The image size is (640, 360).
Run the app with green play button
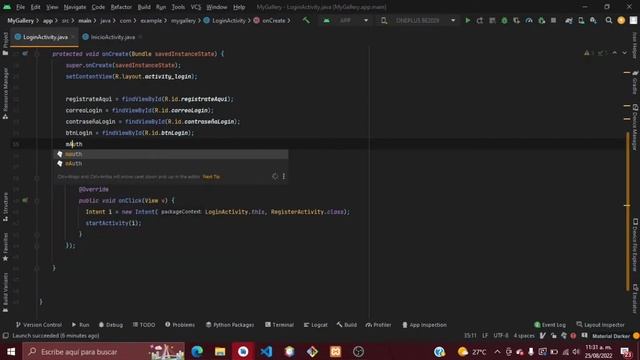(x=468, y=20)
